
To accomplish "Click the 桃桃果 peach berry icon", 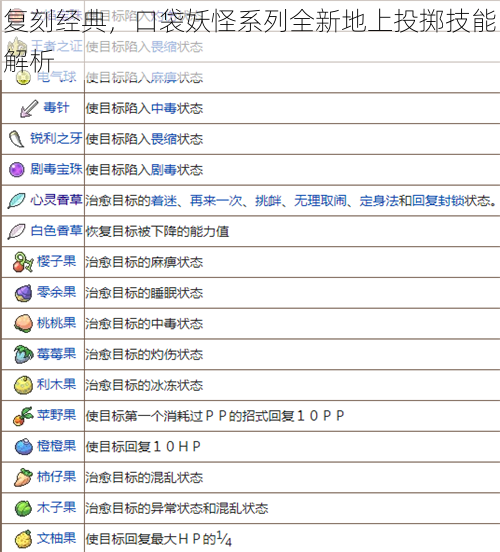I will tap(23, 324).
